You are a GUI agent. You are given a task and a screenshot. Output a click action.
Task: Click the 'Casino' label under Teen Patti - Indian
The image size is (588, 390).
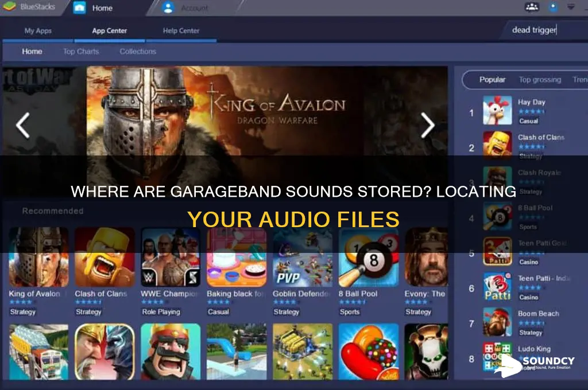click(529, 298)
